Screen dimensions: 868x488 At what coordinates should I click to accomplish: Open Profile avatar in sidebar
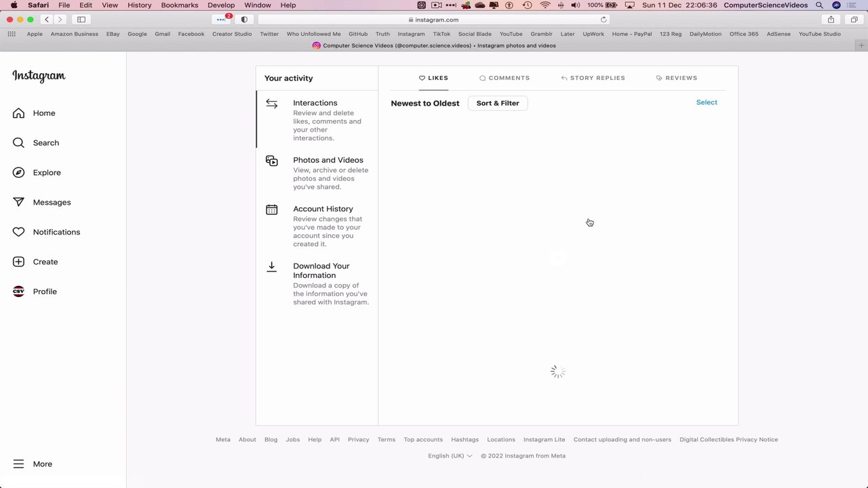click(x=18, y=291)
